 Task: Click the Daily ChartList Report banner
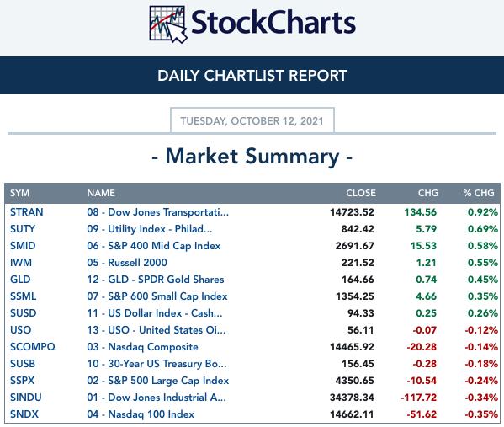point(252,76)
